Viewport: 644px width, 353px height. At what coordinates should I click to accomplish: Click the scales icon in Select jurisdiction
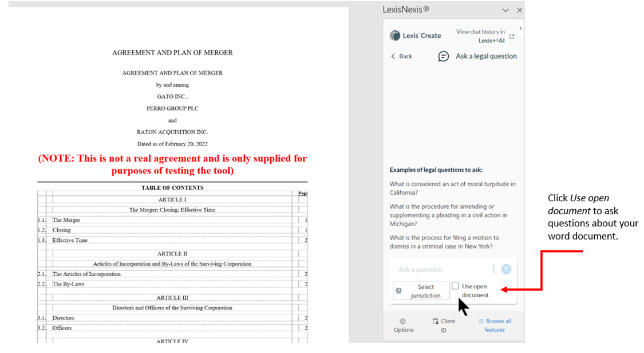click(x=398, y=291)
